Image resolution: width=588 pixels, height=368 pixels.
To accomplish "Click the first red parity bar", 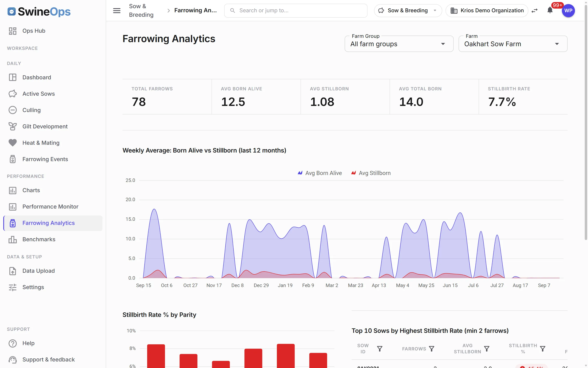I will tap(156, 356).
